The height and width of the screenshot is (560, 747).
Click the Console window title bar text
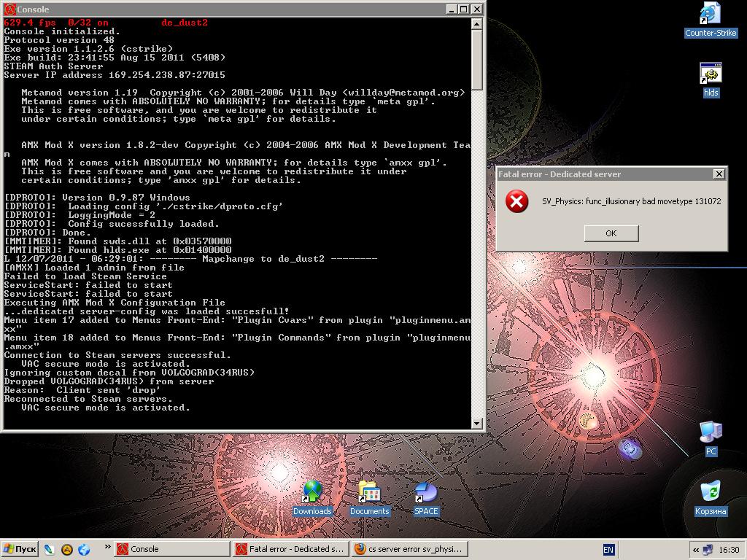click(x=33, y=9)
